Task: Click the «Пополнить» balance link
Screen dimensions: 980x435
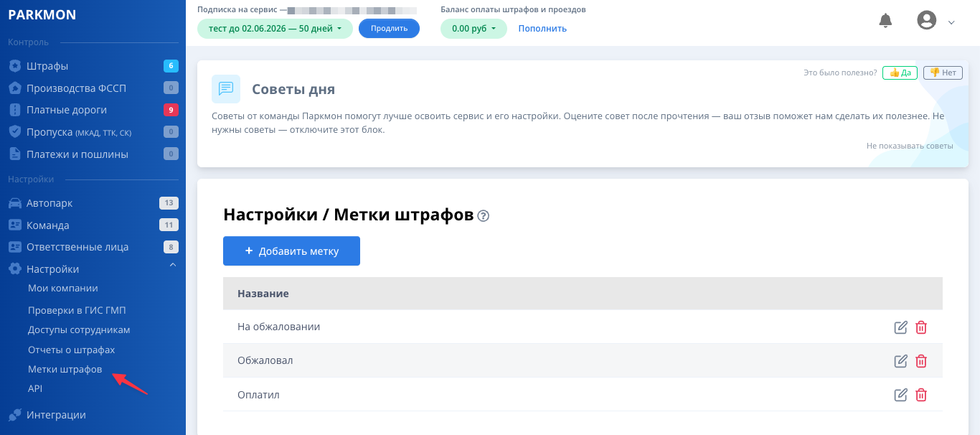Action: click(x=542, y=29)
